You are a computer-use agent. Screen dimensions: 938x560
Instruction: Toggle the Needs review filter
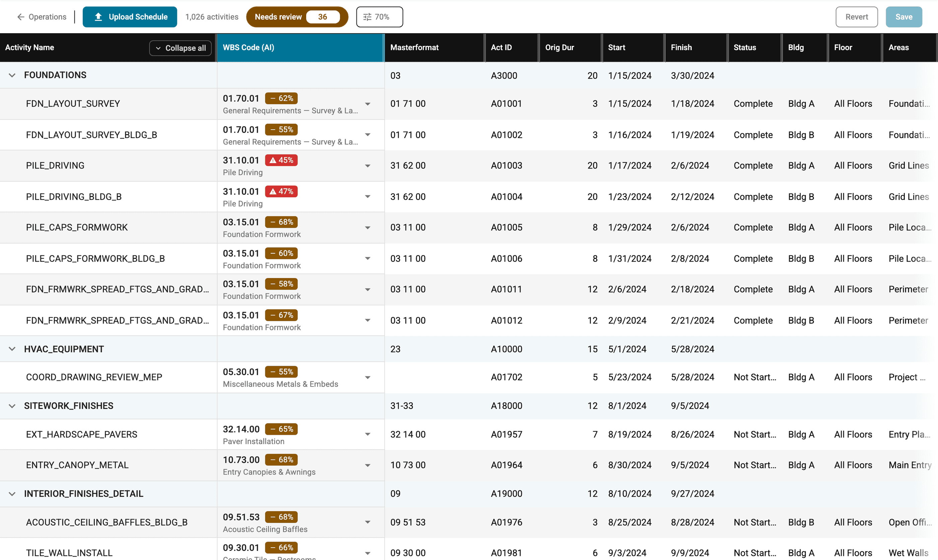[x=297, y=17]
